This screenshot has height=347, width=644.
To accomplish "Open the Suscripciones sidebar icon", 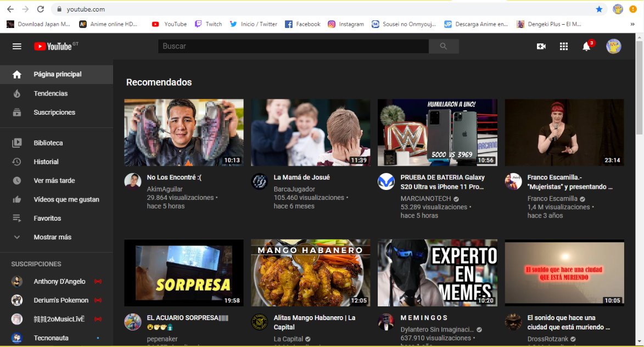I will tap(17, 112).
